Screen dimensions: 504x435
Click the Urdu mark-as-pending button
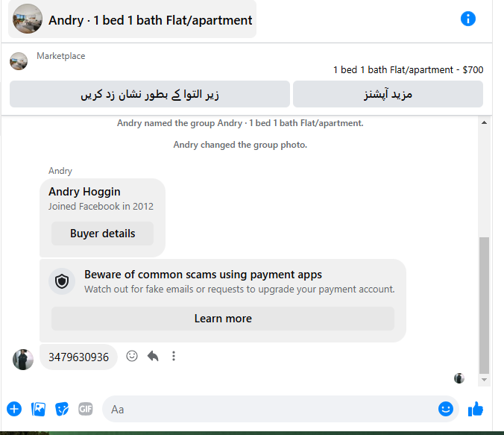click(x=150, y=94)
